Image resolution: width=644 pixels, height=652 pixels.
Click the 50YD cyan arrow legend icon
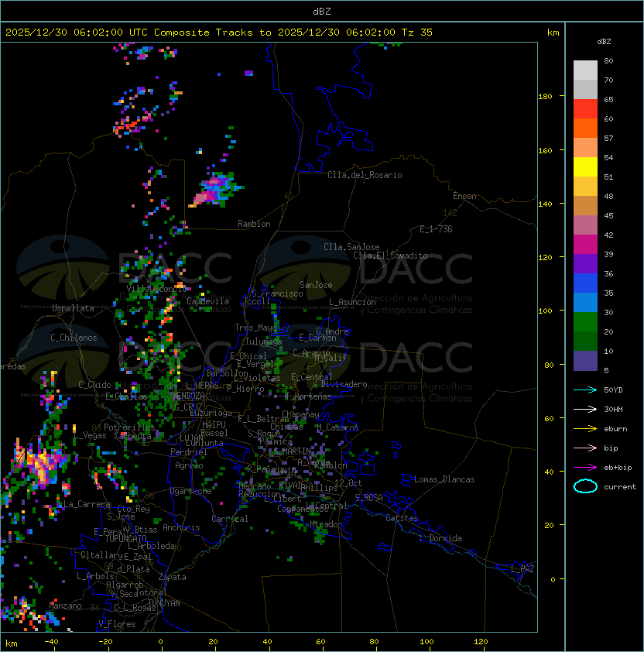[x=585, y=389]
